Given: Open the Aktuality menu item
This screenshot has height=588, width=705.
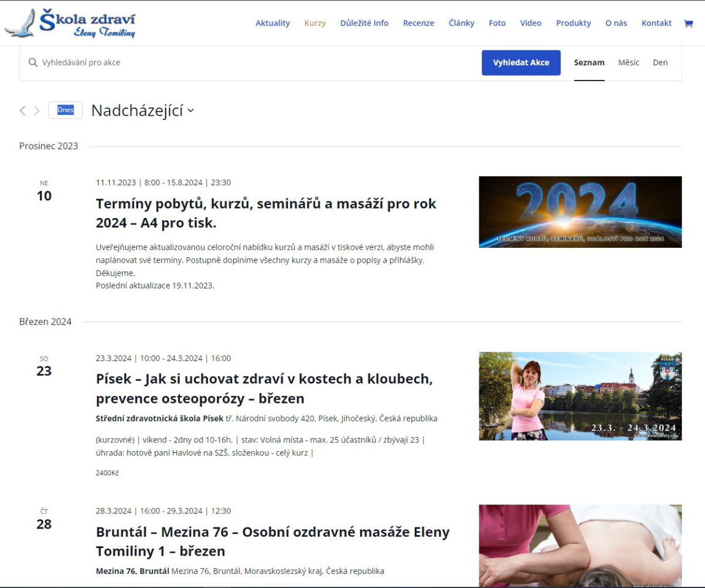Looking at the screenshot, I should tap(273, 23).
